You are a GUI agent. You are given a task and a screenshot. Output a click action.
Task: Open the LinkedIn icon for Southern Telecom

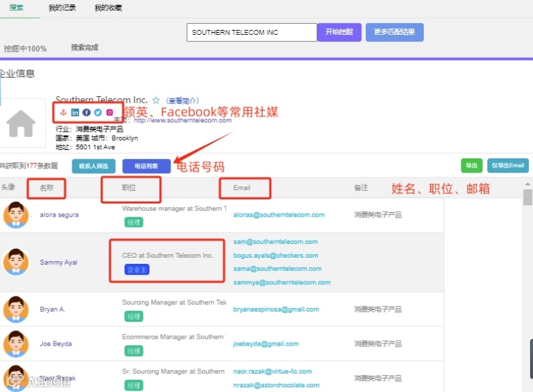pos(75,112)
